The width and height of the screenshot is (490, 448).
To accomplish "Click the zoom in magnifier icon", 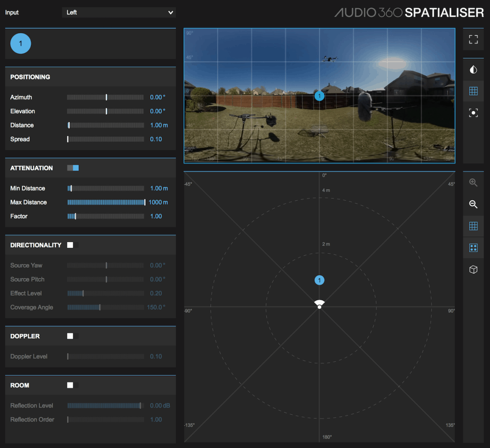I will 473,182.
